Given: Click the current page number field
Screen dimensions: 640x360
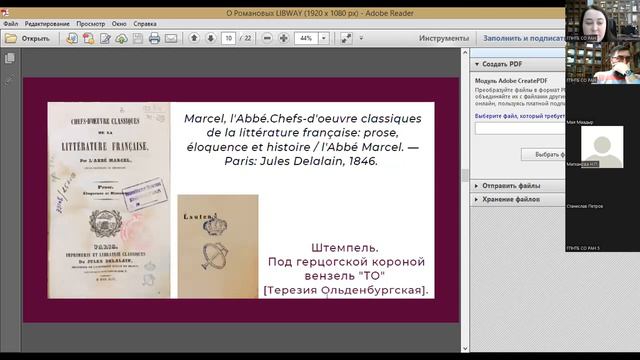Looking at the screenshot, I should click(x=229, y=38).
